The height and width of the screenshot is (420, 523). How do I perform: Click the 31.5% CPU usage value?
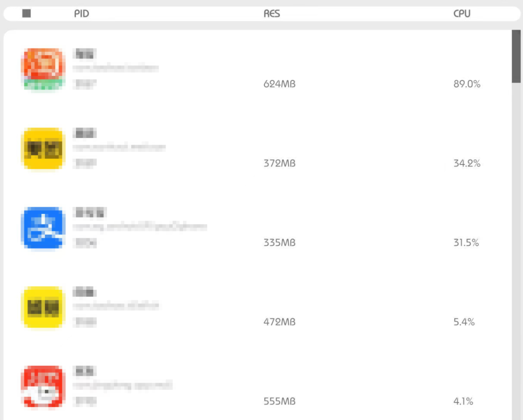[x=466, y=243]
